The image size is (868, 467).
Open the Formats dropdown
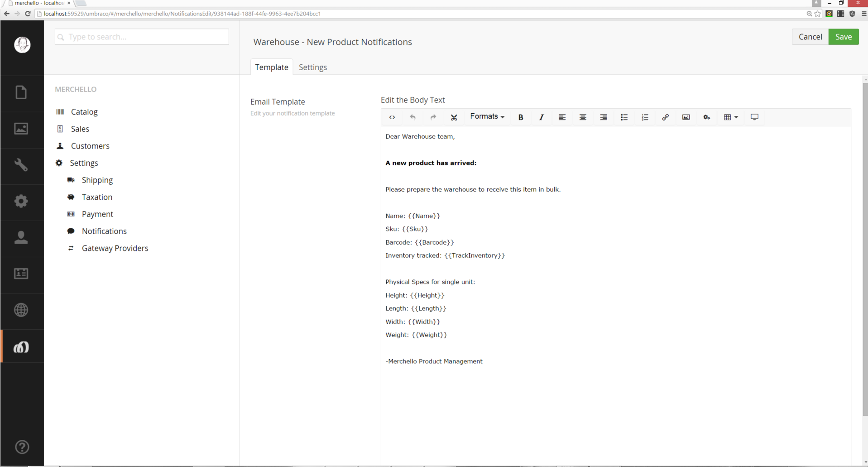click(487, 117)
